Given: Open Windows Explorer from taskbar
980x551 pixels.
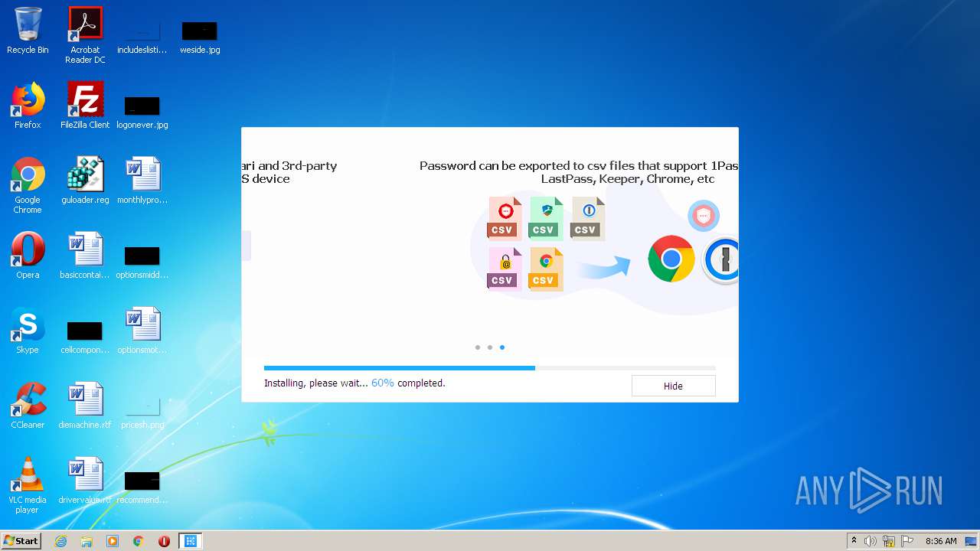Looking at the screenshot, I should pos(87,541).
